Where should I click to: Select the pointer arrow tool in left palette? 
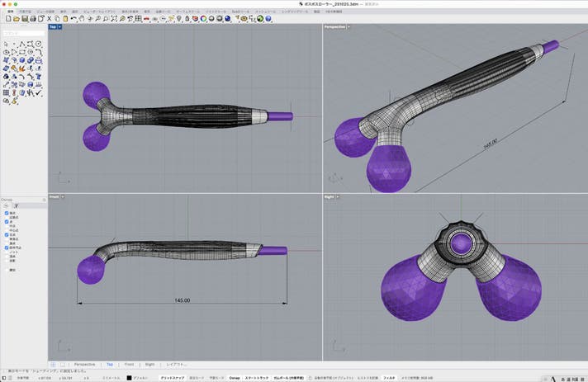(x=6, y=44)
